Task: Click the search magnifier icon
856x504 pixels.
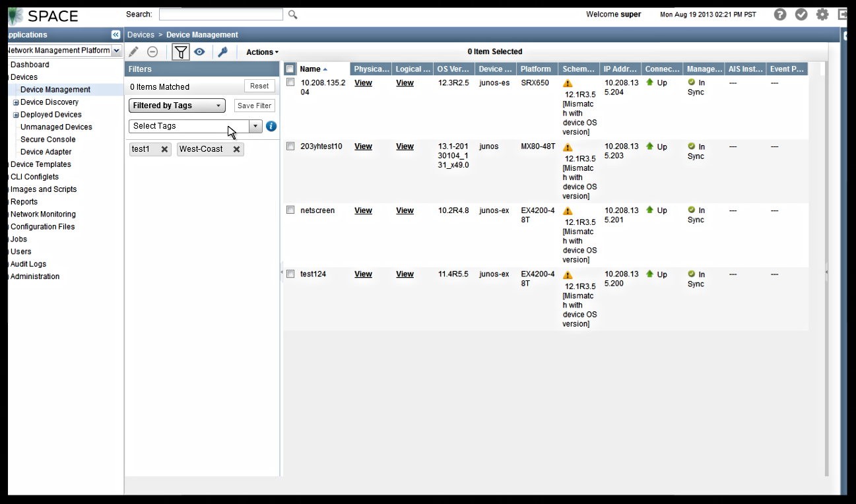Action: point(293,15)
